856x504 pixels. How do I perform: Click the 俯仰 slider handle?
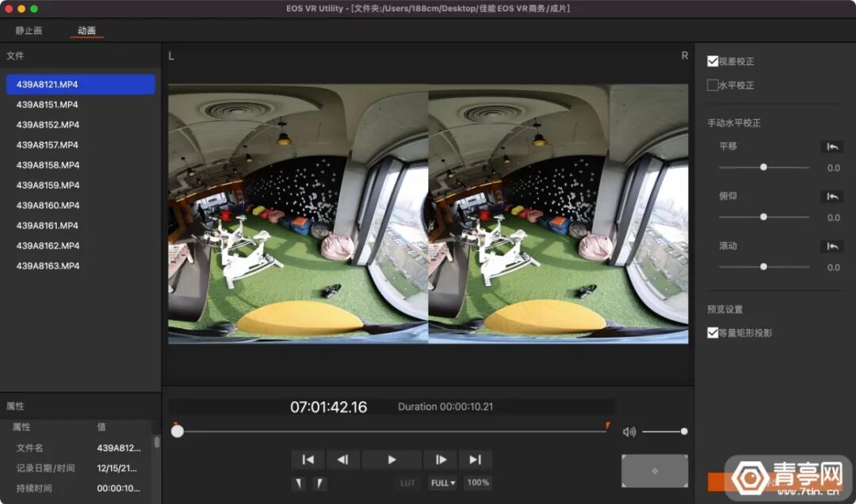[x=764, y=217]
